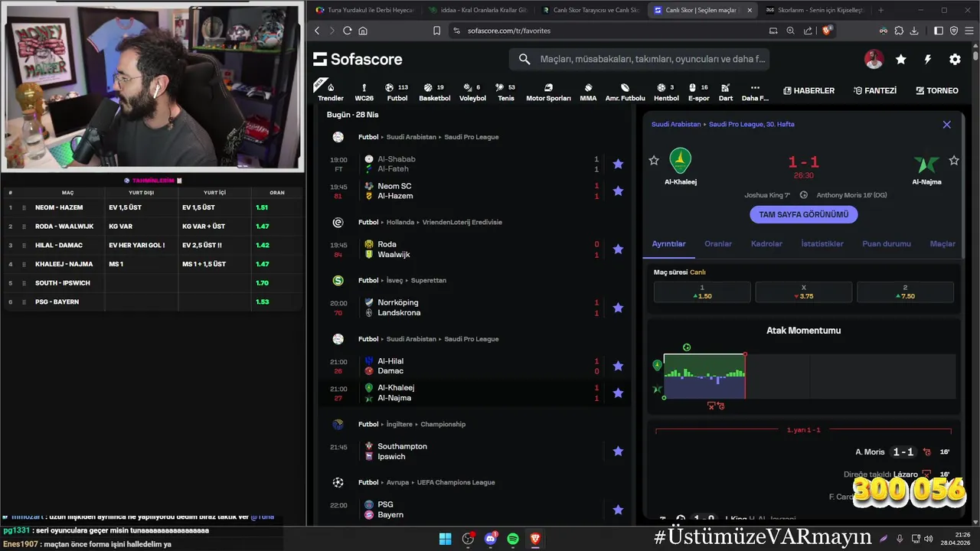The width and height of the screenshot is (980, 551).
Task: Open PSG vs Bayern match row
Action: (476, 510)
